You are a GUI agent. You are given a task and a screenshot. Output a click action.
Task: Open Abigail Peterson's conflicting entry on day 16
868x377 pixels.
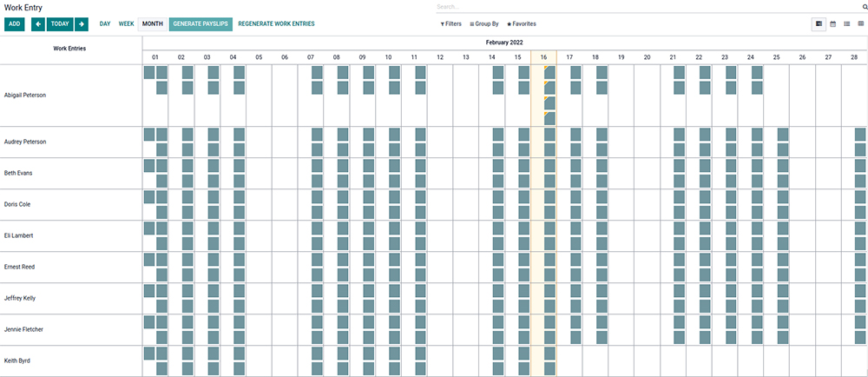(x=549, y=72)
